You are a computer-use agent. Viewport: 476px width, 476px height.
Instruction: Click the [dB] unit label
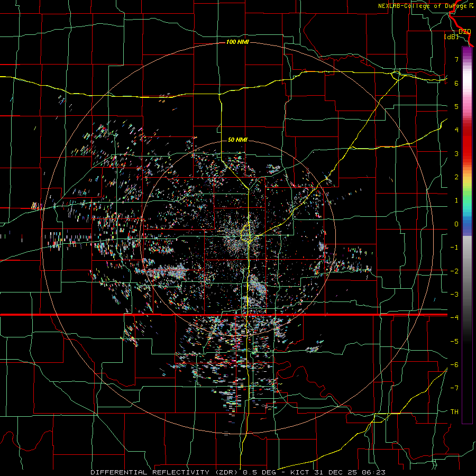click(x=452, y=37)
